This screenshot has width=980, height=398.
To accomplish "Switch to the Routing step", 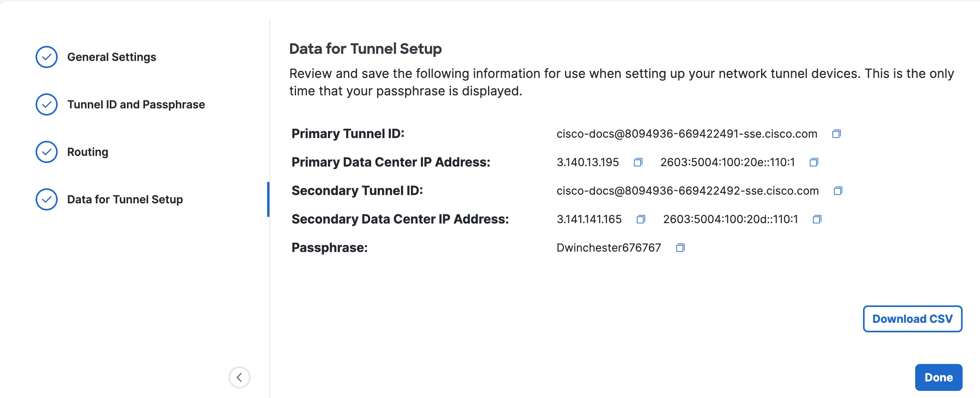I will pyautogui.click(x=88, y=152).
